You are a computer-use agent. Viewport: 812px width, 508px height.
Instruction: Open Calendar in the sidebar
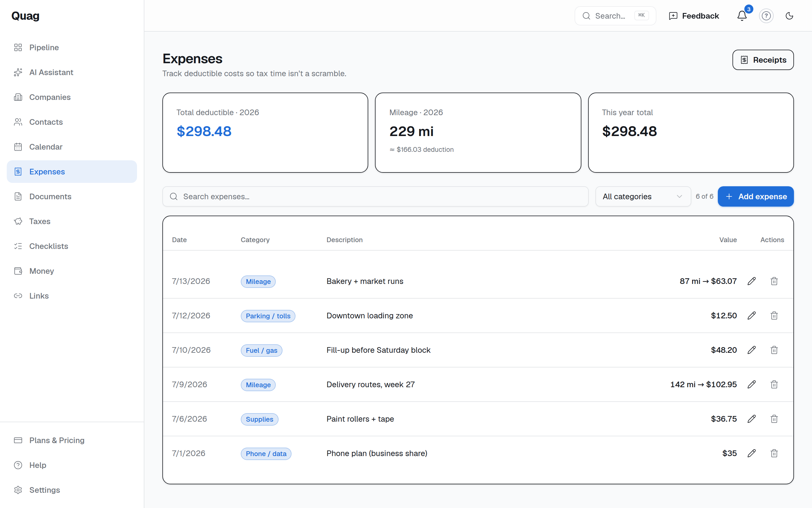click(x=72, y=147)
